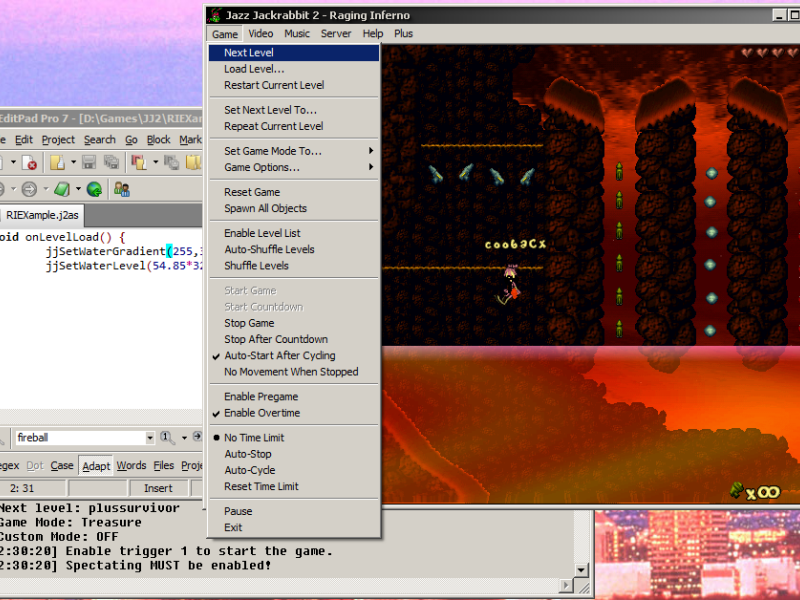Open the Help menu in Jazz Jackrabbit 2
This screenshot has width=800, height=600.
pyautogui.click(x=373, y=34)
